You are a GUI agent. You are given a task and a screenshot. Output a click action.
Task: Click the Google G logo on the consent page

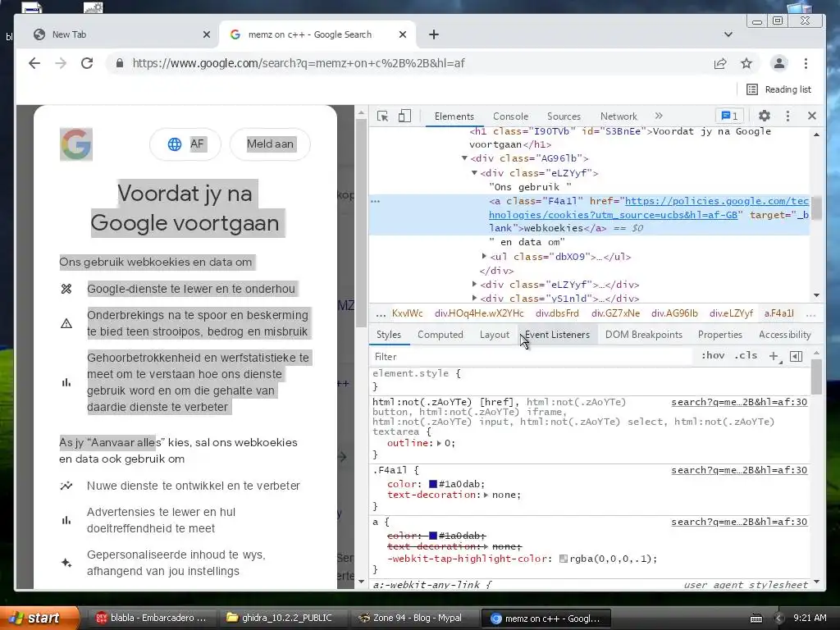pos(76,144)
